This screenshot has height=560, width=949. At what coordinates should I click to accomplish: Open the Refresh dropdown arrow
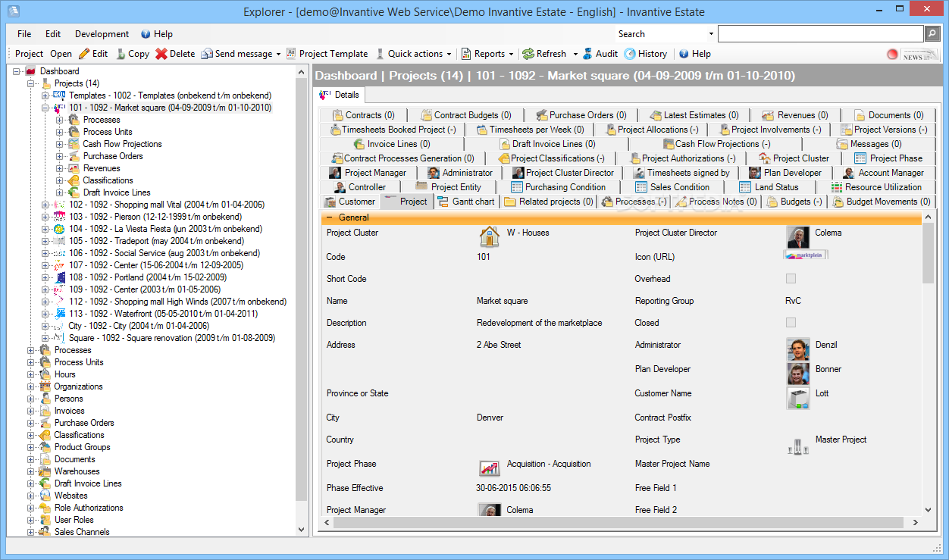click(x=575, y=55)
